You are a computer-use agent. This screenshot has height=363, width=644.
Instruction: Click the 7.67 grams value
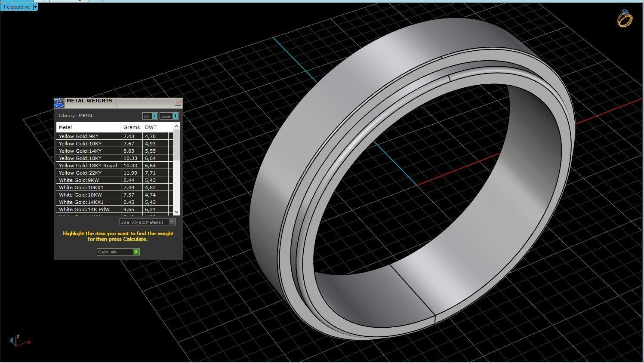pos(129,144)
